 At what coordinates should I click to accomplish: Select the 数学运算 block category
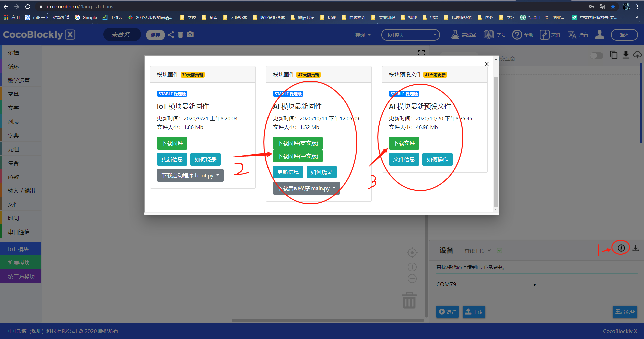click(21, 80)
